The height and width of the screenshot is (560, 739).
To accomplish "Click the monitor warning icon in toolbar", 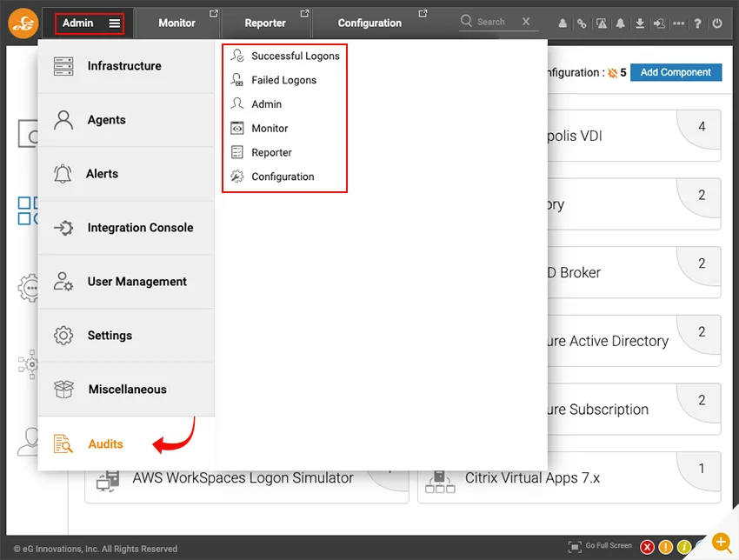I will [602, 23].
